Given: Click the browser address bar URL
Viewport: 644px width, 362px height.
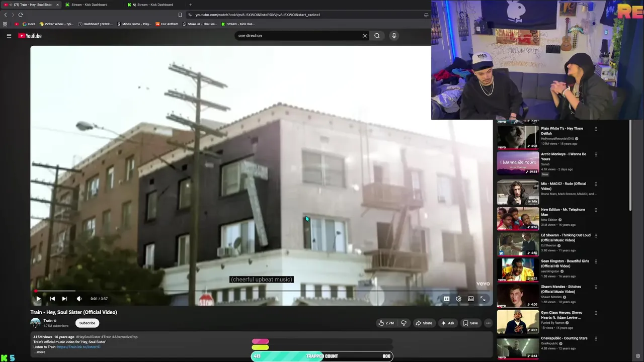Looking at the screenshot, I should pyautogui.click(x=258, y=15).
